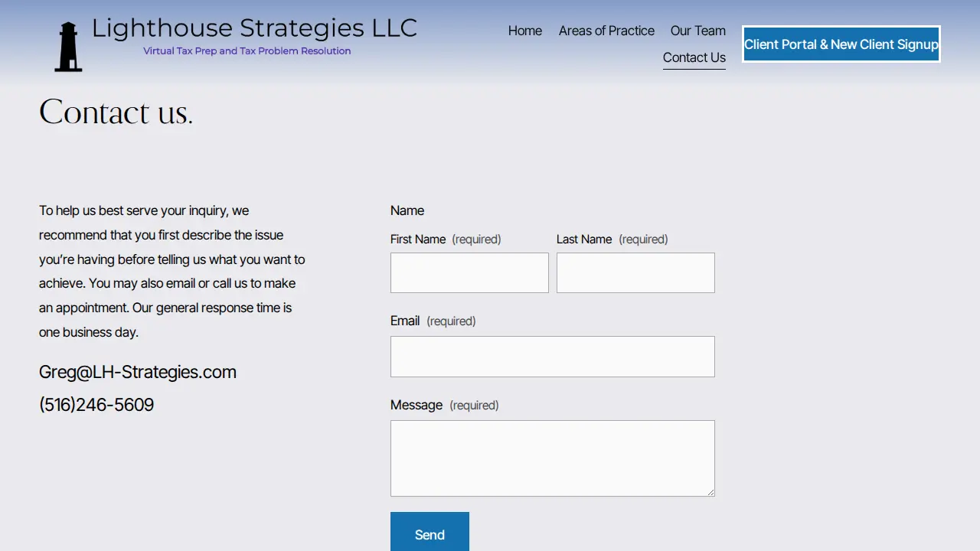The image size is (980, 551).
Task: Click the tagline Virtual Tax Prep and Tax Problem Resolution
Action: (247, 51)
